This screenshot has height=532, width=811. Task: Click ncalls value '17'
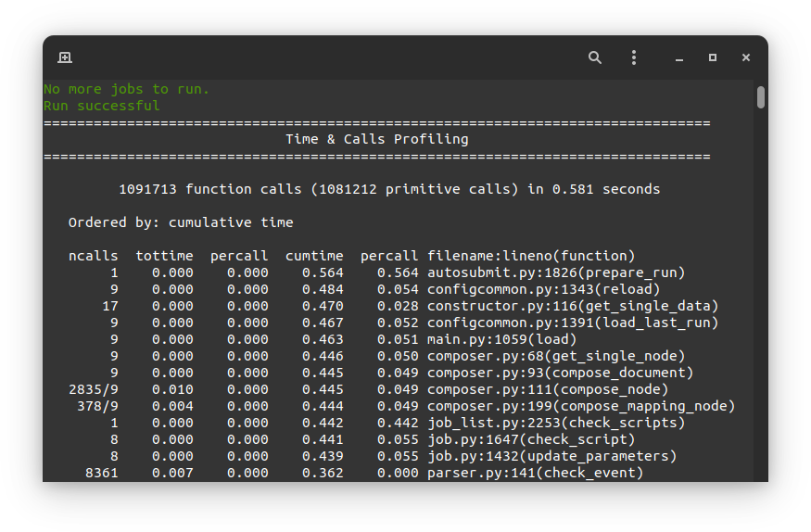click(110, 306)
